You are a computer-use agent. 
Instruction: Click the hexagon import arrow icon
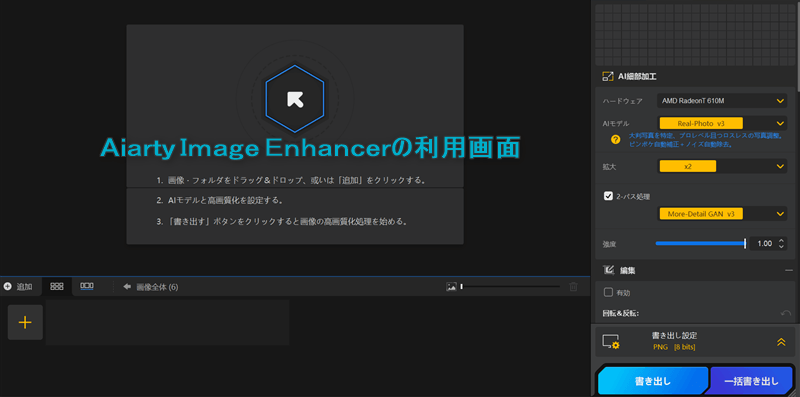coord(295,99)
